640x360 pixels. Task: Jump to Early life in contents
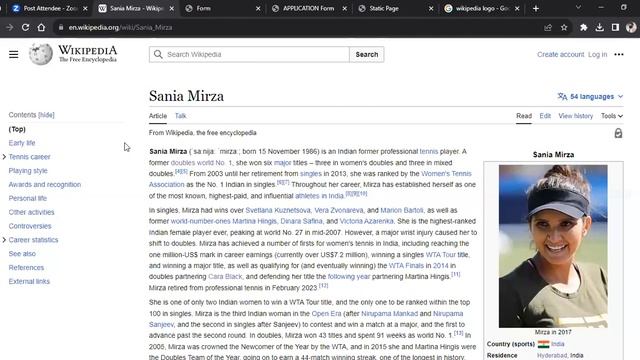22,143
